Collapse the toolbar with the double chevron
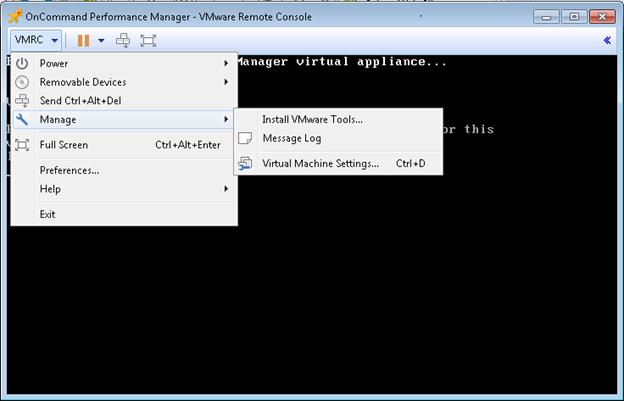The image size is (624, 401). click(x=607, y=40)
